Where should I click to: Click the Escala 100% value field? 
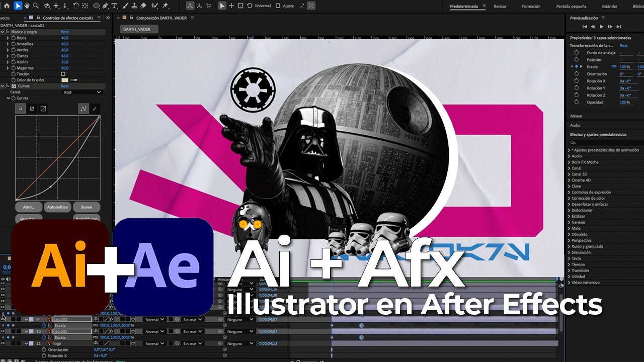pos(625,67)
